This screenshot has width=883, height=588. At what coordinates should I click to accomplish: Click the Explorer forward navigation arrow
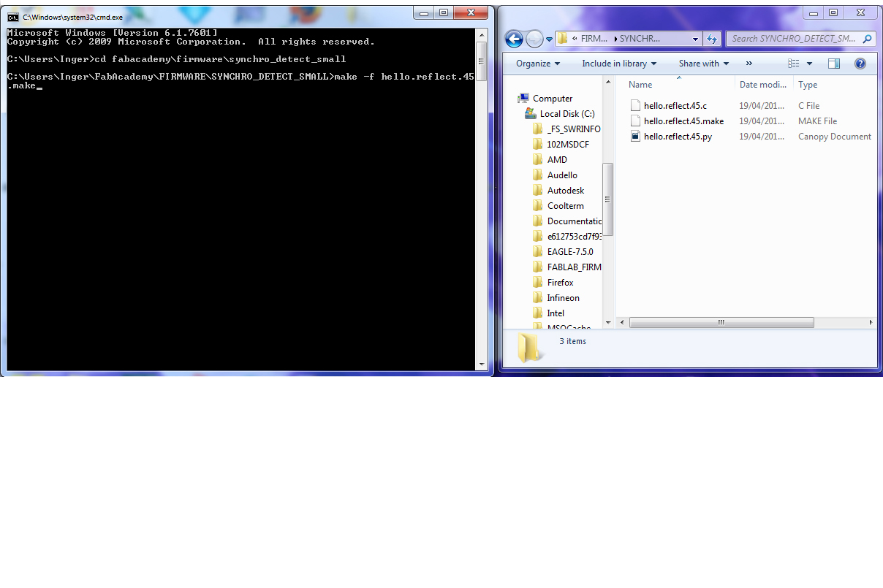click(x=534, y=39)
